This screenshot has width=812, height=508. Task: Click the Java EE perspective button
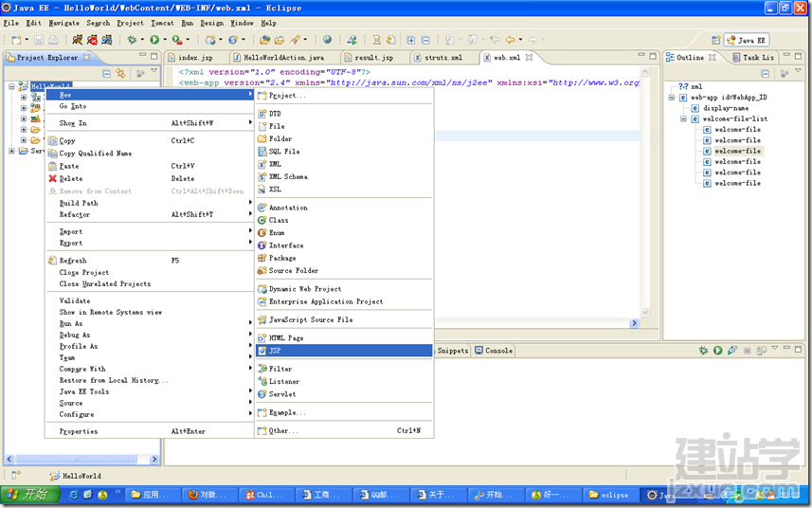click(747, 41)
